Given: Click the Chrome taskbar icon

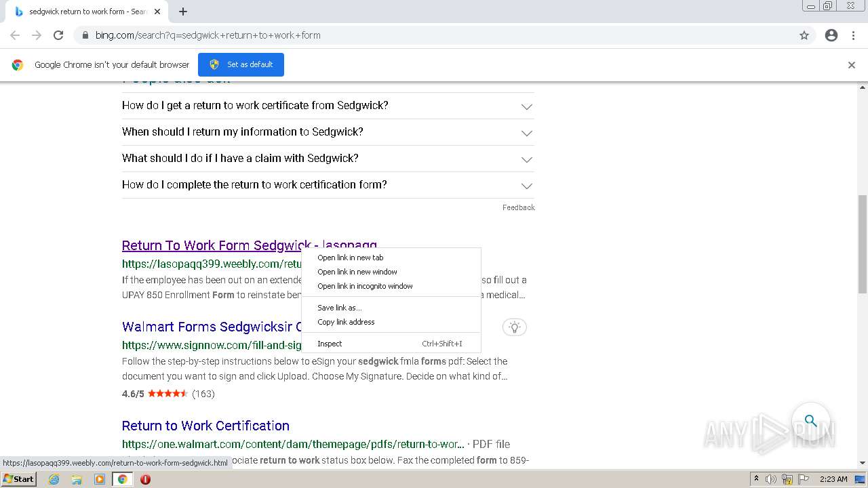Looking at the screenshot, I should coord(122,479).
